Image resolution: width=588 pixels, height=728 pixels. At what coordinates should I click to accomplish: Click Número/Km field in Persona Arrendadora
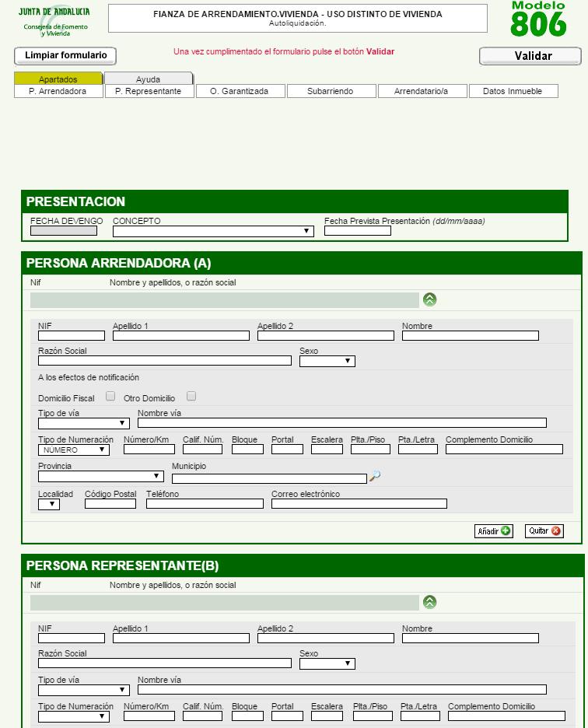(149, 450)
